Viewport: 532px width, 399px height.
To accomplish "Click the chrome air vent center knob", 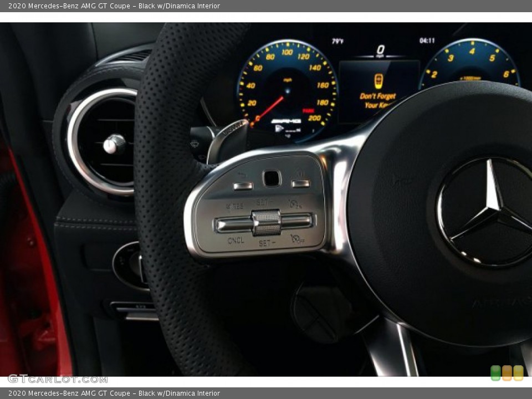I will tap(114, 144).
